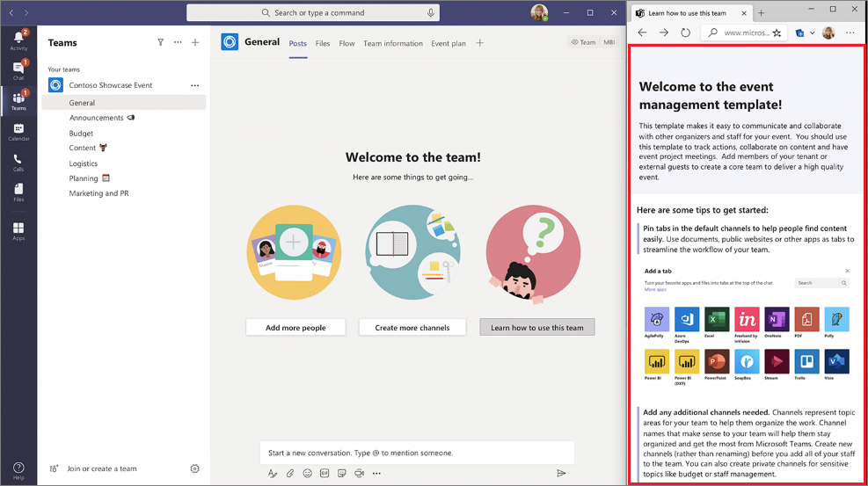868x486 pixels.
Task: Send the message with the arrow icon
Action: point(561,474)
